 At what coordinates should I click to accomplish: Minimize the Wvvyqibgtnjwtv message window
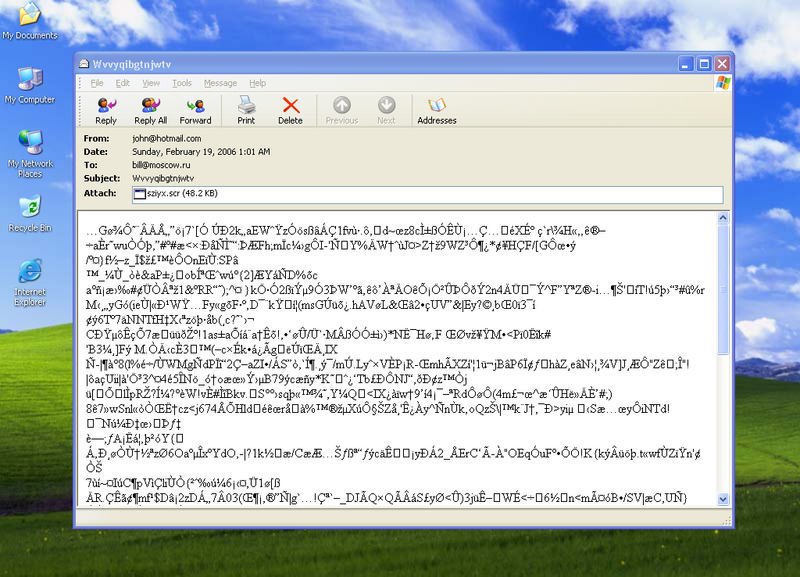click(x=686, y=64)
